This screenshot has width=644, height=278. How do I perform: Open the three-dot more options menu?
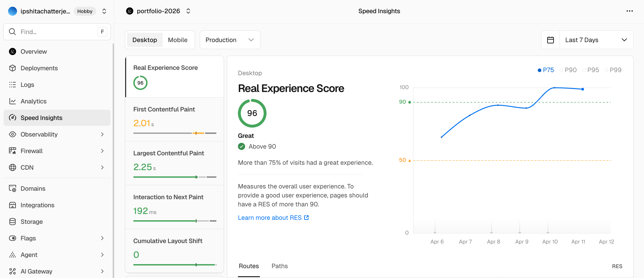tap(629, 11)
